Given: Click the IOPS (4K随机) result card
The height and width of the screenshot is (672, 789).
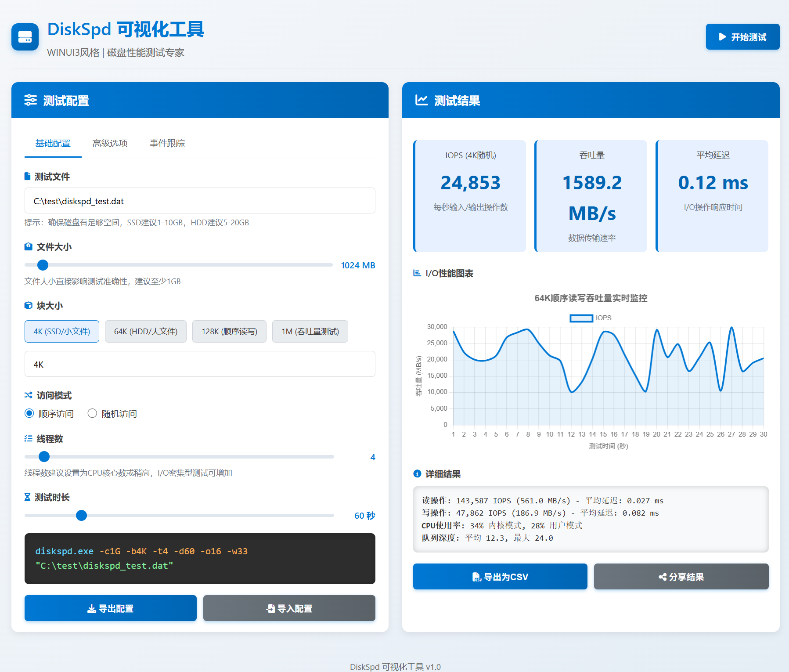Looking at the screenshot, I should [470, 196].
